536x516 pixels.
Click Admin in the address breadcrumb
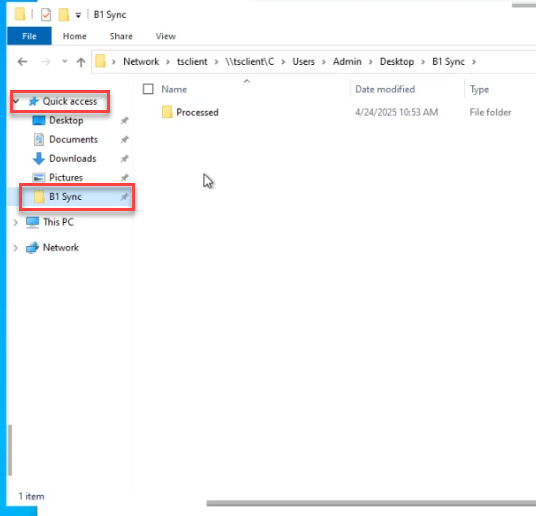[347, 62]
